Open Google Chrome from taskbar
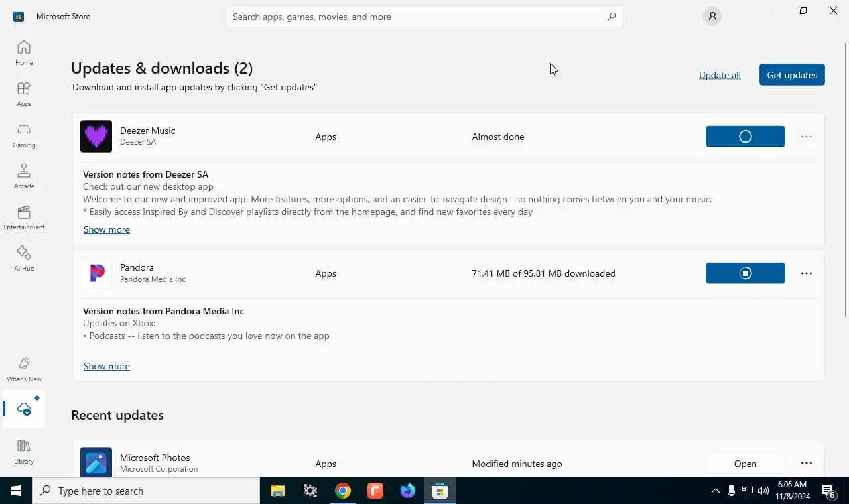The height and width of the screenshot is (504, 849). (x=343, y=491)
